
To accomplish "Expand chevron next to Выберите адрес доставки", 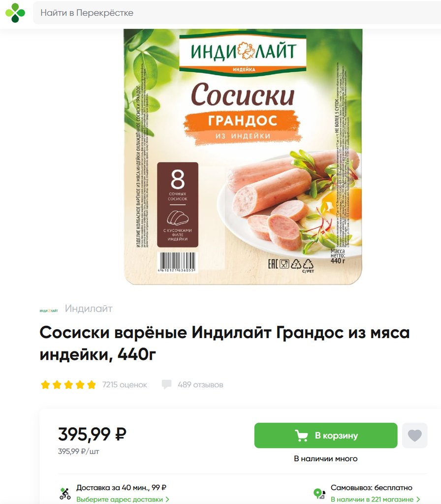I will coord(167,500).
